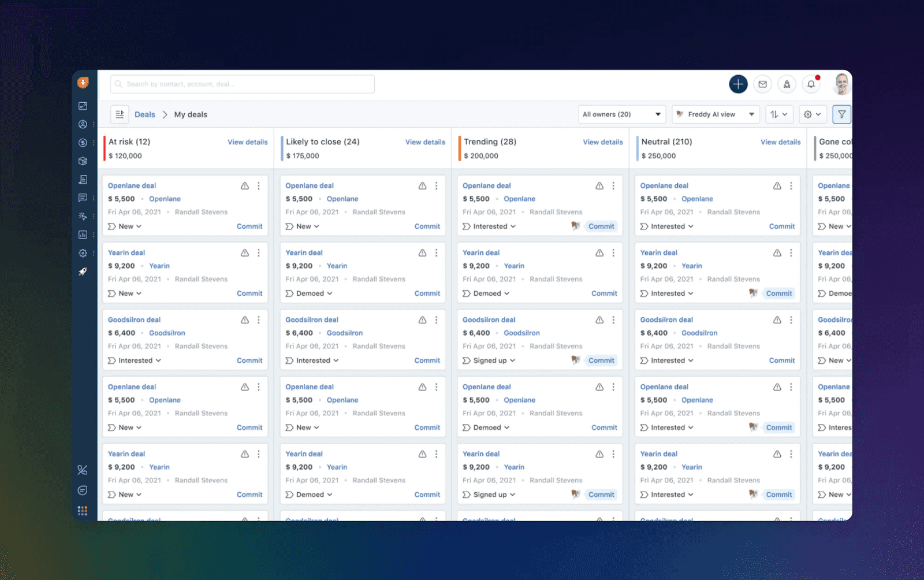
Task: Toggle the filter panel via the funnel icon
Action: (841, 114)
